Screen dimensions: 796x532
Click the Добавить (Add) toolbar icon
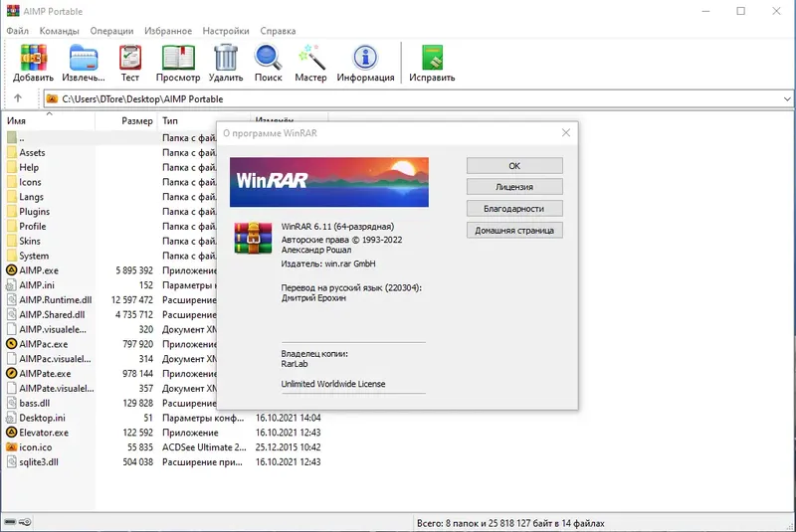tap(34, 58)
